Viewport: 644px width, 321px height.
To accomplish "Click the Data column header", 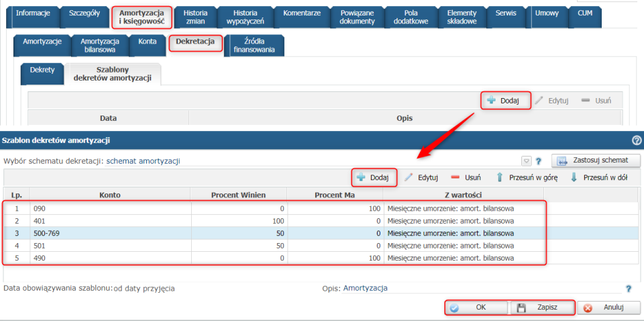I will (x=109, y=118).
